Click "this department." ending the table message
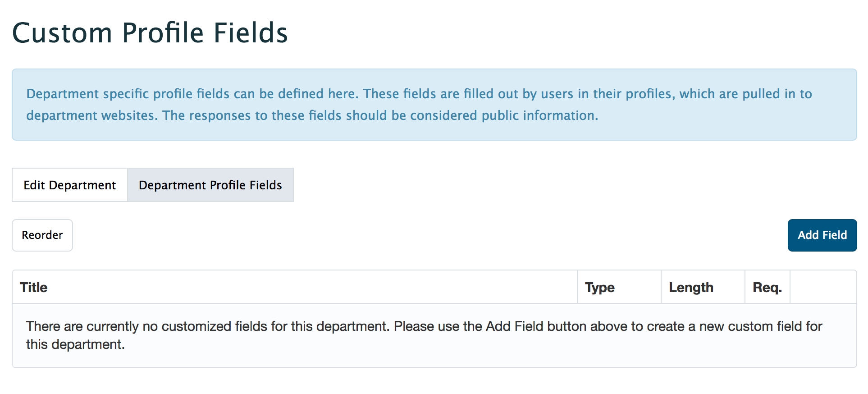This screenshot has width=868, height=394. [x=75, y=345]
